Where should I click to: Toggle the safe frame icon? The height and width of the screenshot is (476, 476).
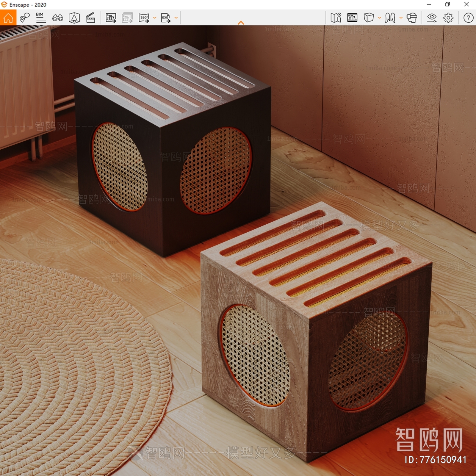coord(352,18)
